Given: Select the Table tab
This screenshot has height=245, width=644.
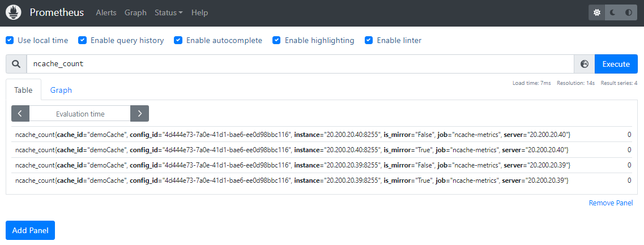Looking at the screenshot, I should [x=23, y=90].
